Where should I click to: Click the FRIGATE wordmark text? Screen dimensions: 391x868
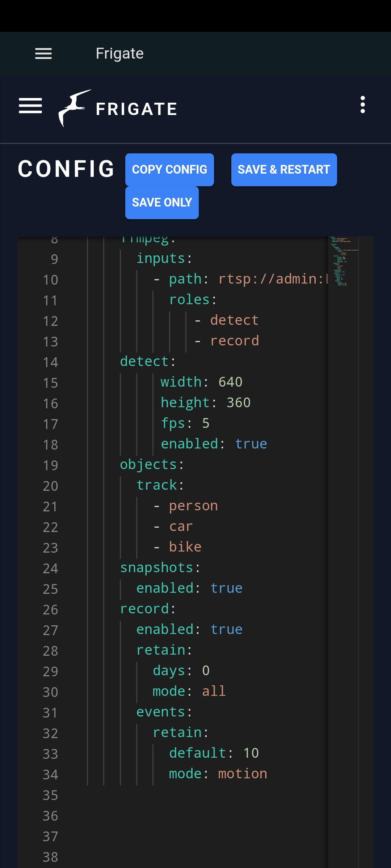(x=136, y=109)
